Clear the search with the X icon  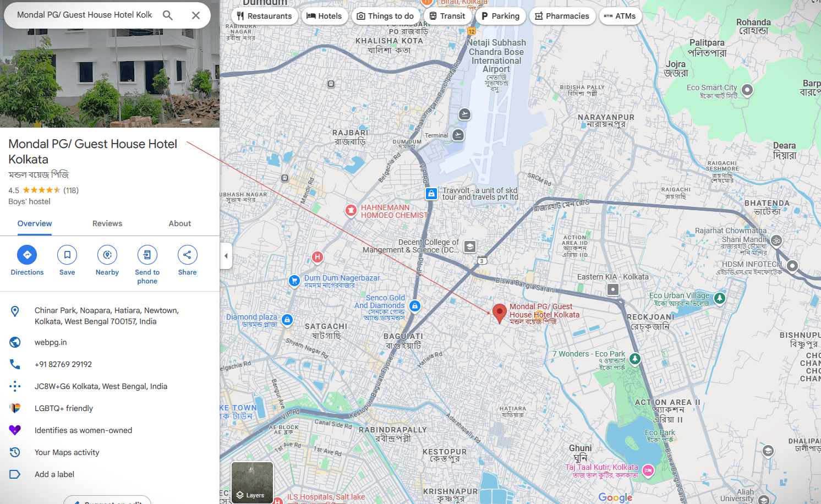coord(195,15)
